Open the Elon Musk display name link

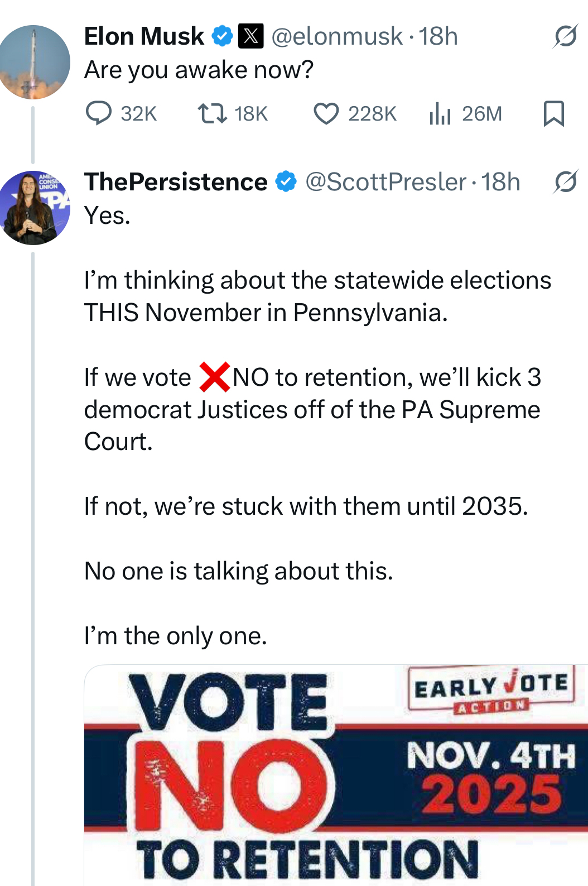coord(144,37)
